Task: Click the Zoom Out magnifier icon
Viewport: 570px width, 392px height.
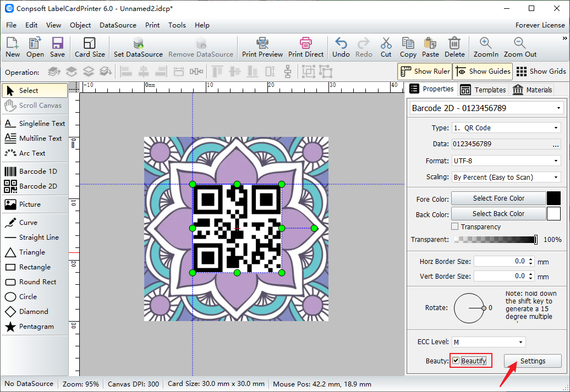Action: (520, 47)
